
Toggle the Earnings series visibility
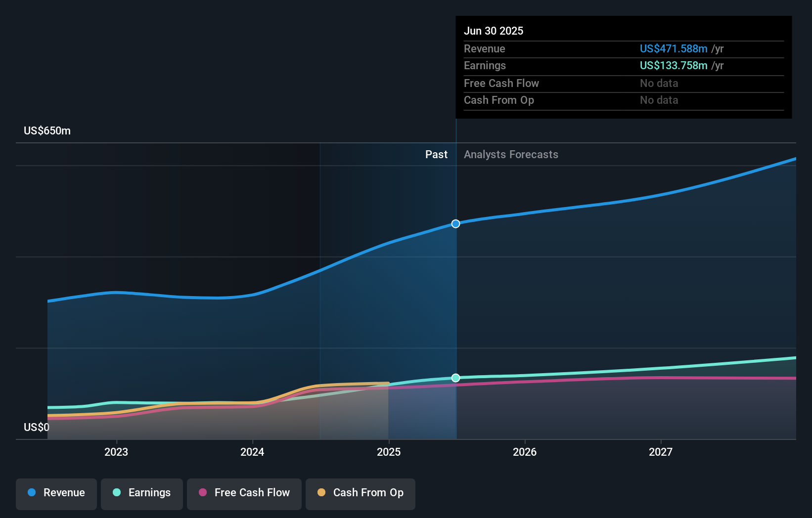(142, 493)
